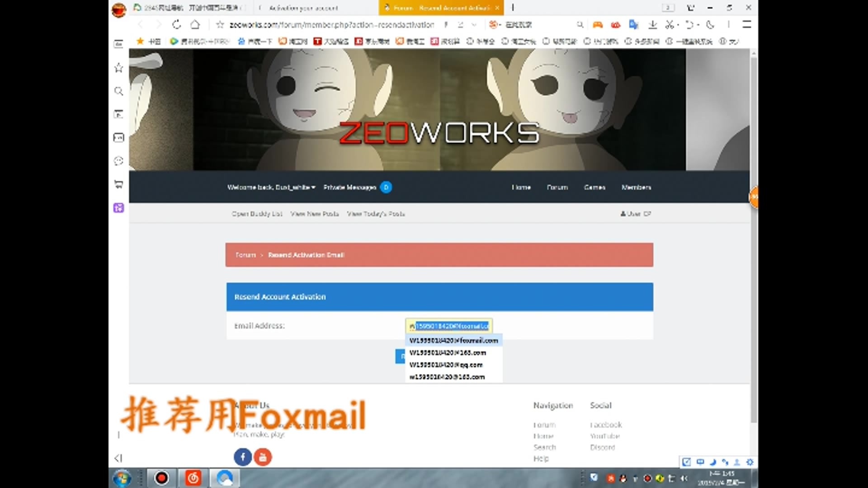Open the gear settings icon in tray popup

(x=750, y=462)
